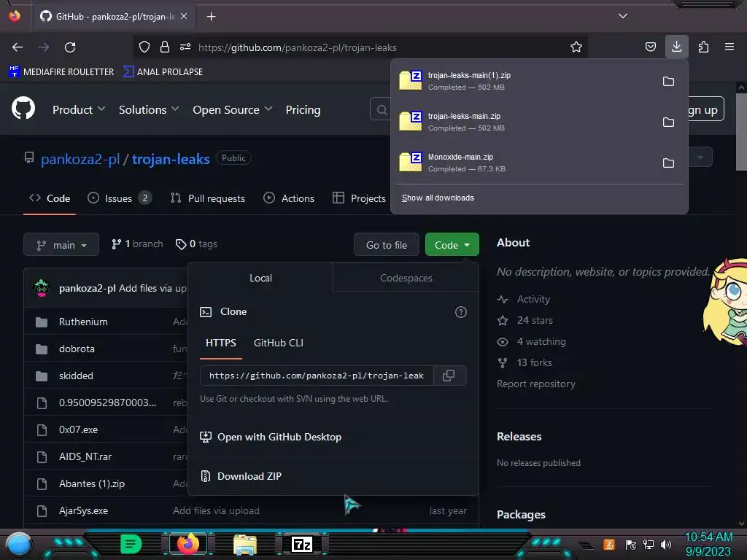Image resolution: width=747 pixels, height=560 pixels.
Task: Reload the page with the refresh icon
Action: pos(70,47)
